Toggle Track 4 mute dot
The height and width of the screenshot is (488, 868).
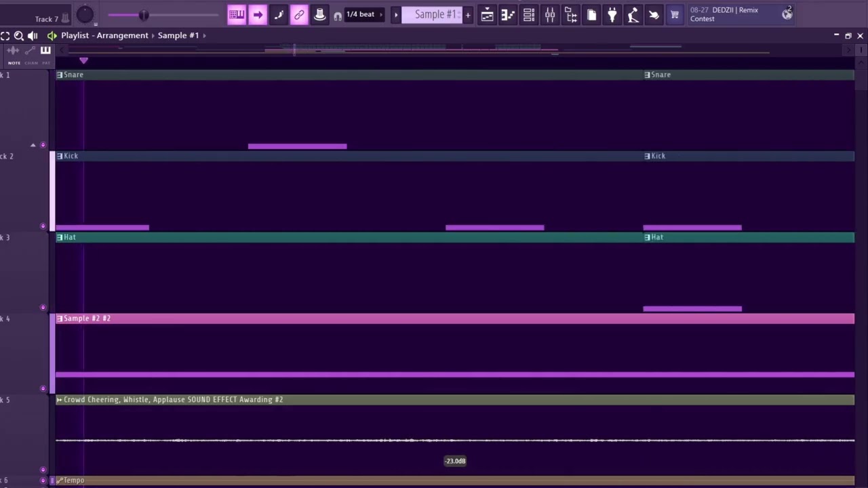click(43, 389)
